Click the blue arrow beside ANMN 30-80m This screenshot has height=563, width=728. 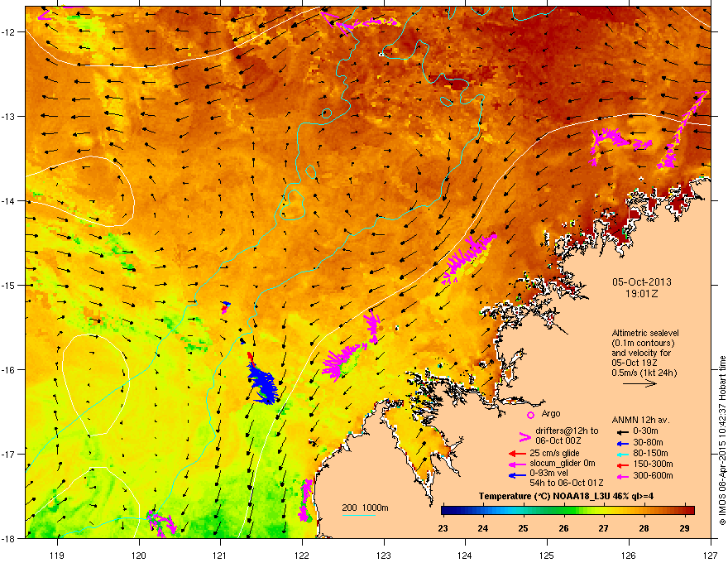621,443
